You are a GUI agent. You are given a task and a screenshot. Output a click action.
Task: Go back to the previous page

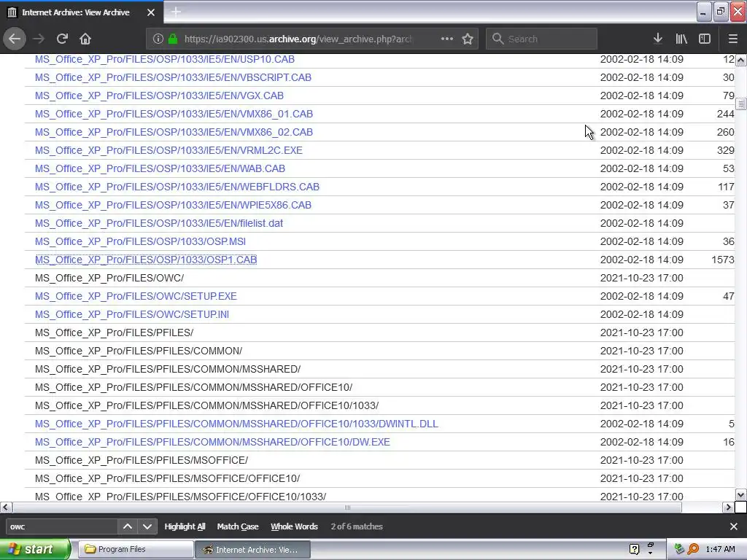click(x=15, y=39)
